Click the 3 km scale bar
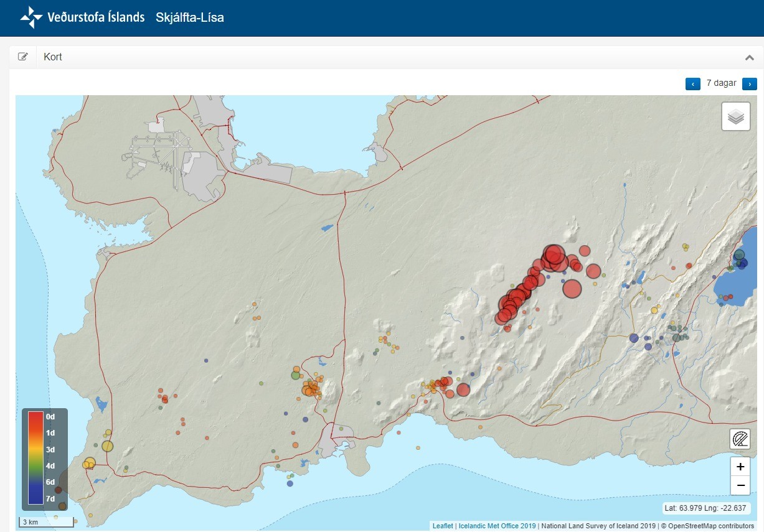The width and height of the screenshot is (764, 532). pyautogui.click(x=46, y=522)
